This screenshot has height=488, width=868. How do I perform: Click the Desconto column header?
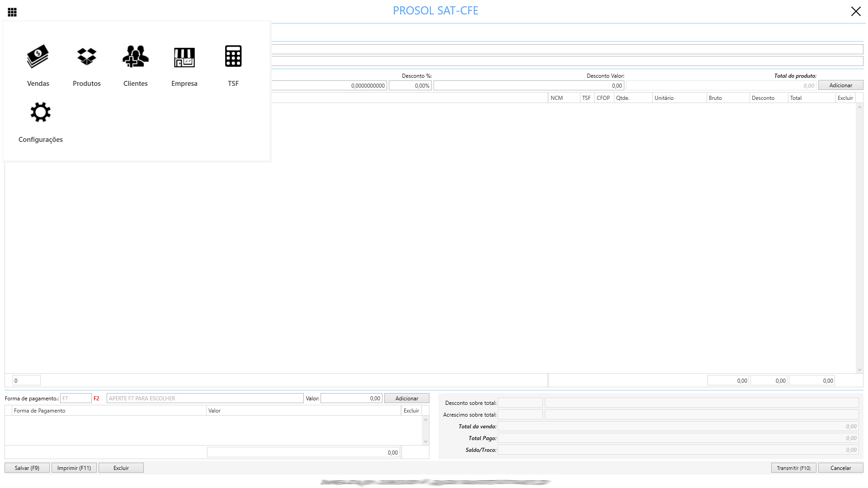pos(769,98)
